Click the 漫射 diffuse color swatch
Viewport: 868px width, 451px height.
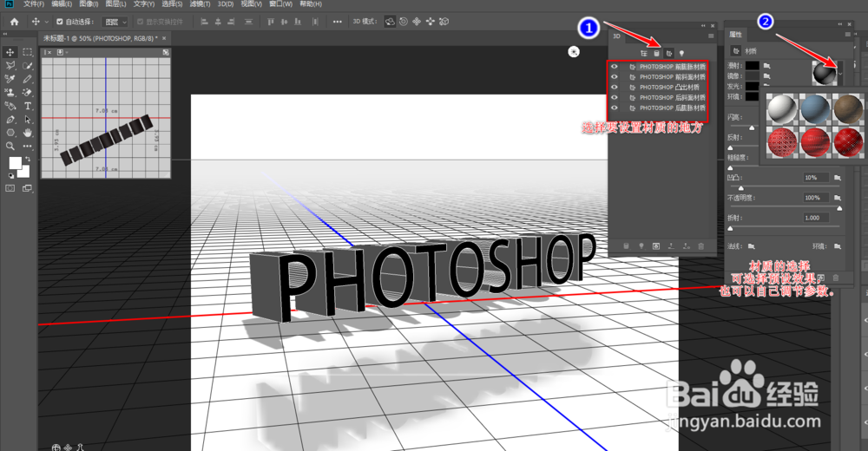752,65
